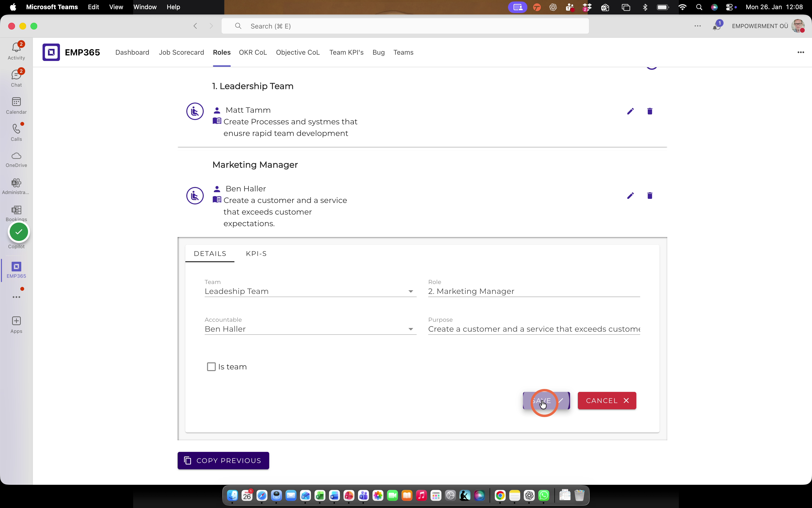Open the Teams notification bell
The height and width of the screenshot is (508, 812).
click(717, 26)
